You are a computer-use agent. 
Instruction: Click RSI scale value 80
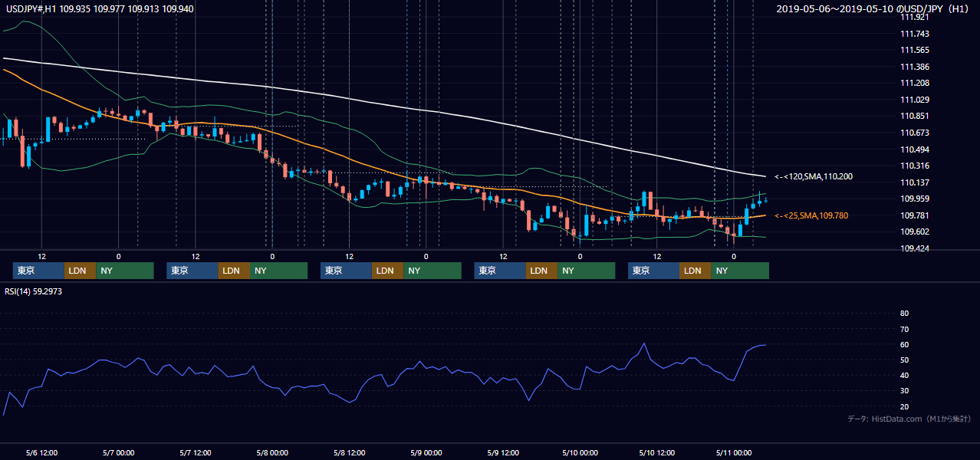tap(904, 314)
